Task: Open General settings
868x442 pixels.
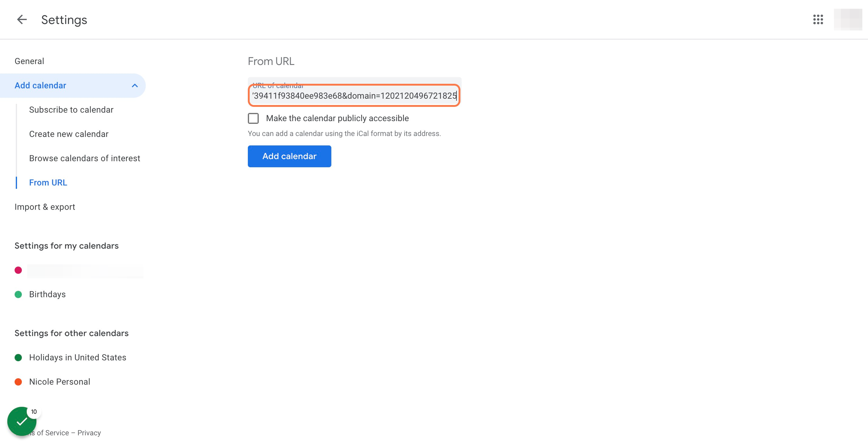Action: coord(29,61)
